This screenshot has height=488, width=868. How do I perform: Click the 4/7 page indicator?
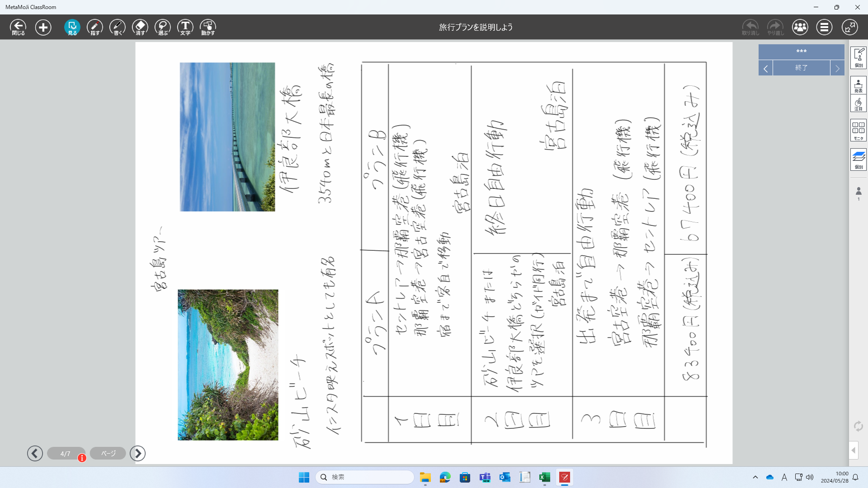coord(66,453)
